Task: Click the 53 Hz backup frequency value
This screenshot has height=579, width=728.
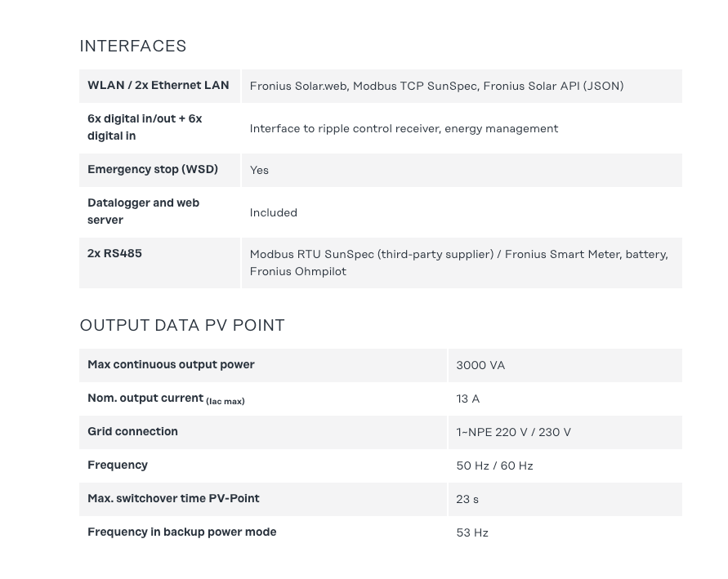Action: [x=472, y=532]
